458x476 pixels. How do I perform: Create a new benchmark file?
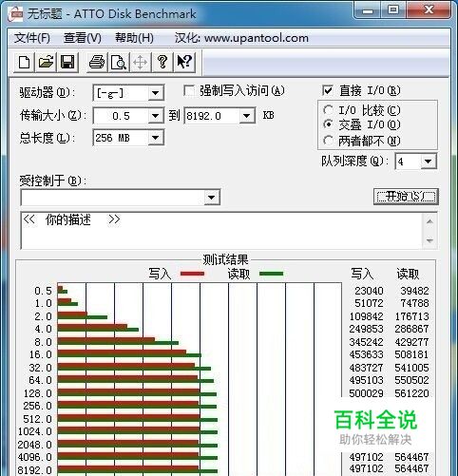point(25,62)
